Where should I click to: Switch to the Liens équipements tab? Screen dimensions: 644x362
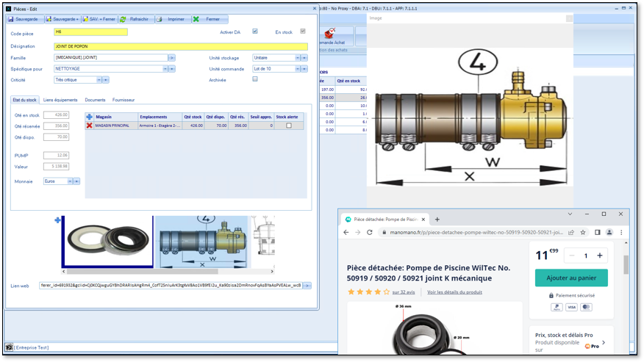60,100
